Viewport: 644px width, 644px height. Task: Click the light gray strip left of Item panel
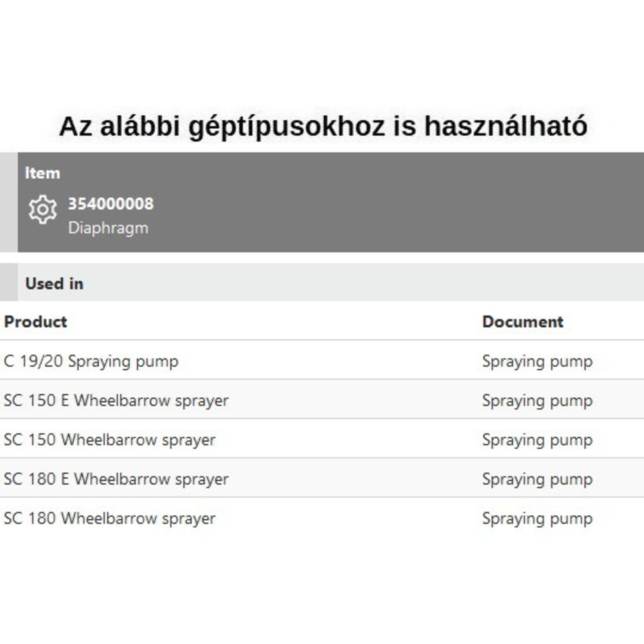pyautogui.click(x=8, y=202)
